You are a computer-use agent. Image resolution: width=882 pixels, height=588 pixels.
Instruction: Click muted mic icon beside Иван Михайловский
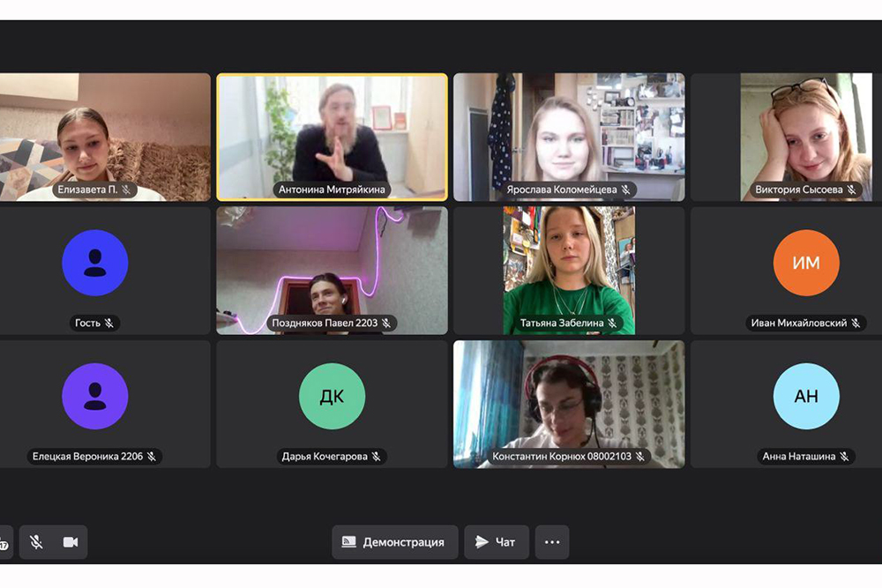tap(856, 323)
